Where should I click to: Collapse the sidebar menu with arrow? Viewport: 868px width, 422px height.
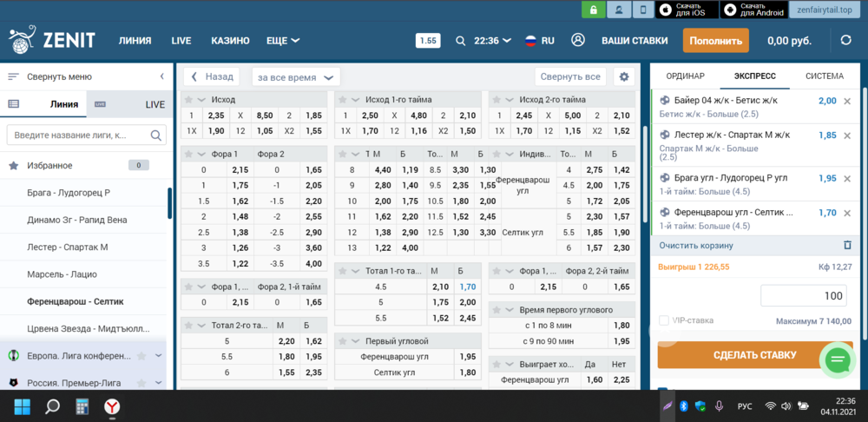161,76
